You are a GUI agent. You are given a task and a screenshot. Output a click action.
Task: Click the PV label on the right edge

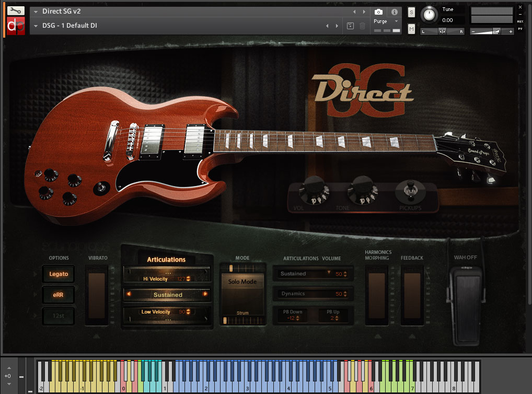click(520, 29)
